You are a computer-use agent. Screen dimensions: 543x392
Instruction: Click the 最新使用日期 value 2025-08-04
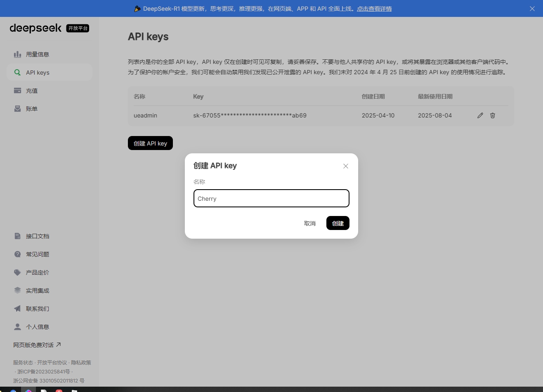[x=435, y=115]
